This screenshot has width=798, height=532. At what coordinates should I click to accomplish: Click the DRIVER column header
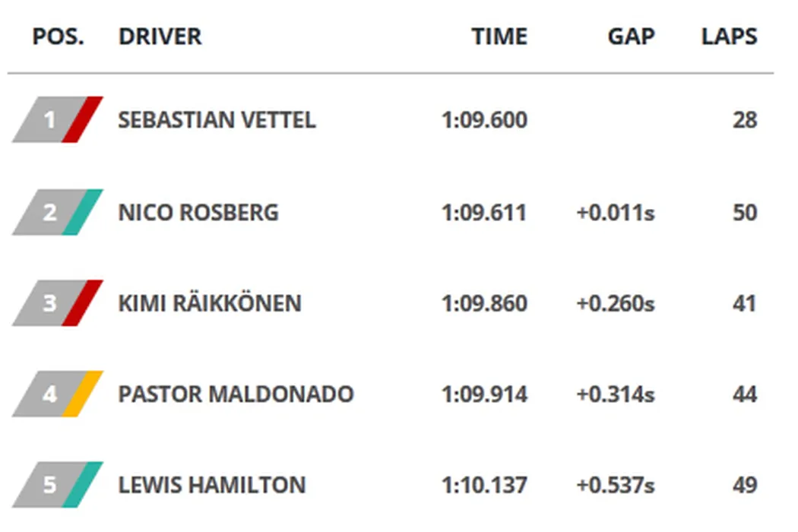(160, 36)
